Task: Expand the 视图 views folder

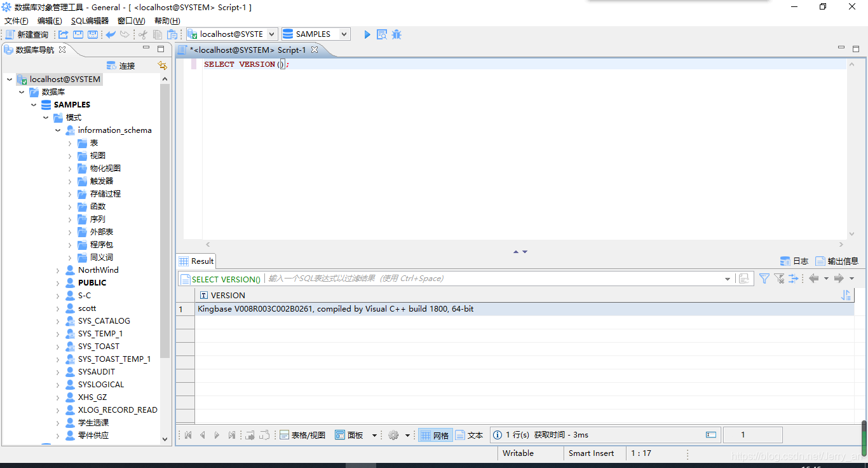Action: (70, 156)
